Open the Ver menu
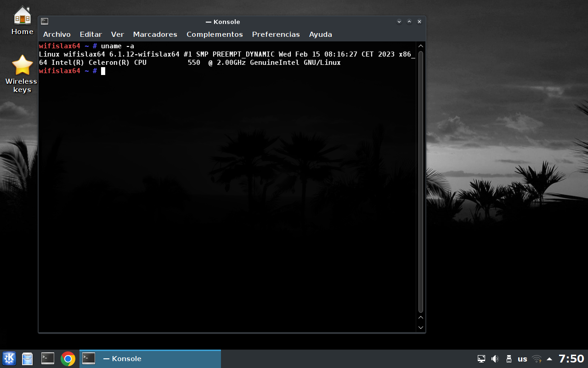The image size is (588, 368). coord(118,34)
